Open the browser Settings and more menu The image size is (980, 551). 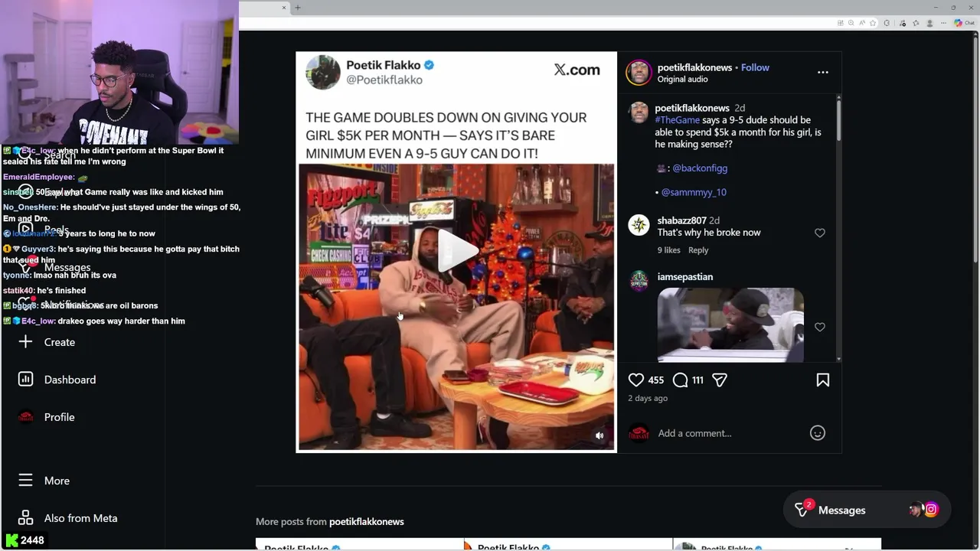pyautogui.click(x=943, y=23)
